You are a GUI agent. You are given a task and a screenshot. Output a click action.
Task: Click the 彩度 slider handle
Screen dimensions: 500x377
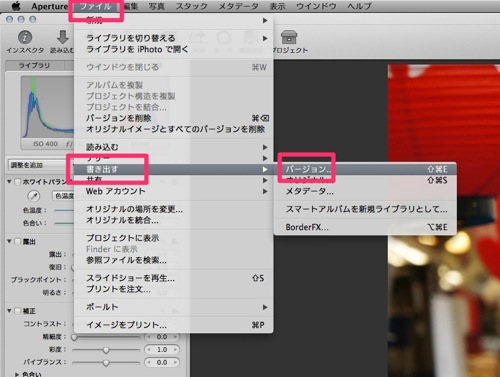(x=106, y=350)
